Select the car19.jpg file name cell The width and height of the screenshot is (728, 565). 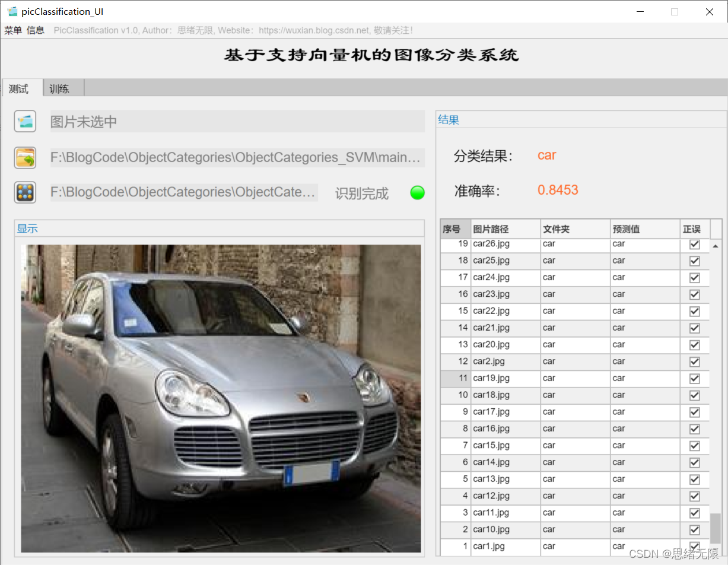tap(506, 379)
